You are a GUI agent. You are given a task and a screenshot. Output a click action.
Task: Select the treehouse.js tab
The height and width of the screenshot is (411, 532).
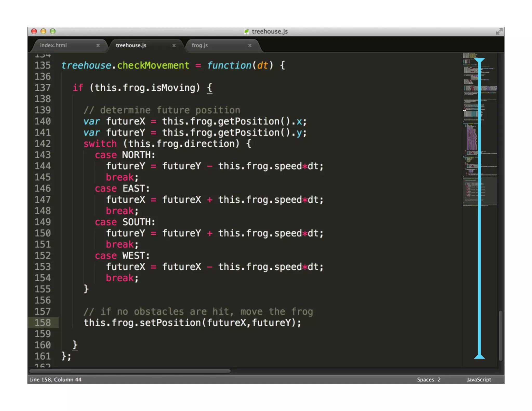(131, 45)
